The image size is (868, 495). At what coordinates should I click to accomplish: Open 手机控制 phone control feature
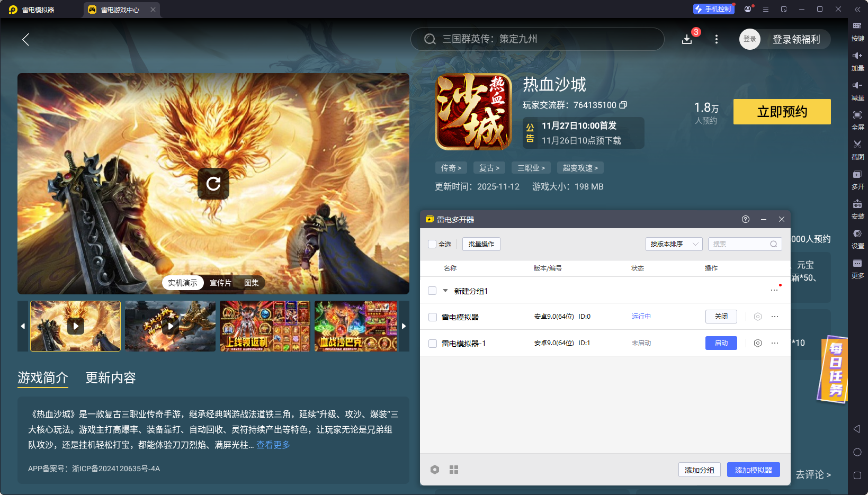(713, 8)
